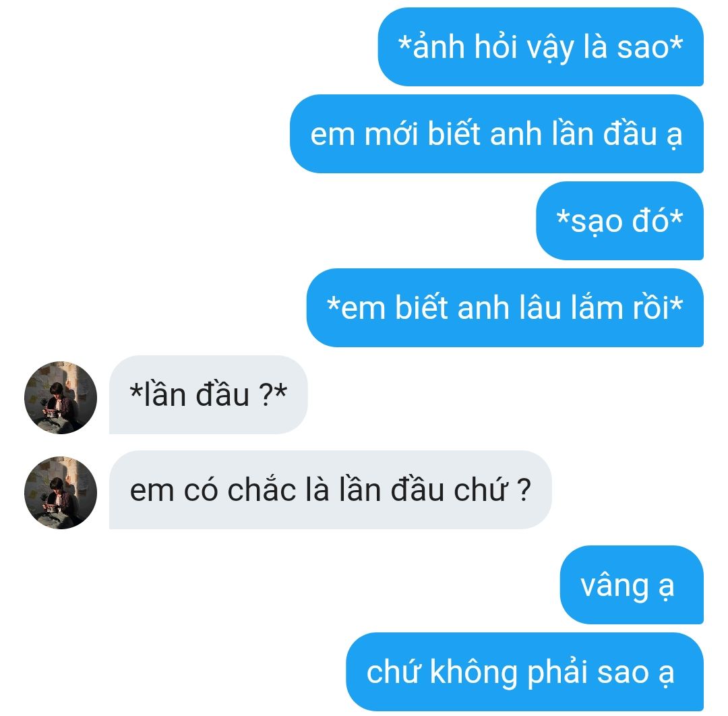Select the received '*lần đầu ?*' message

coord(208,394)
